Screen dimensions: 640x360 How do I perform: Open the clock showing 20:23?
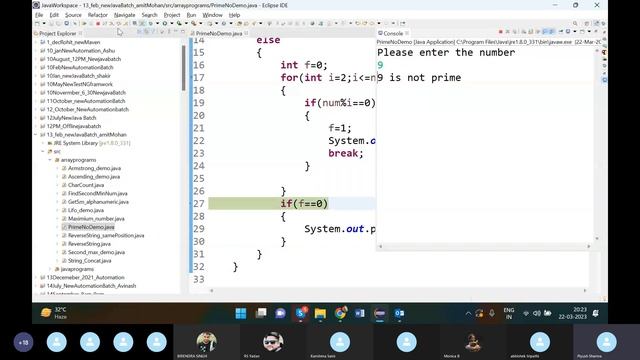(x=573, y=313)
